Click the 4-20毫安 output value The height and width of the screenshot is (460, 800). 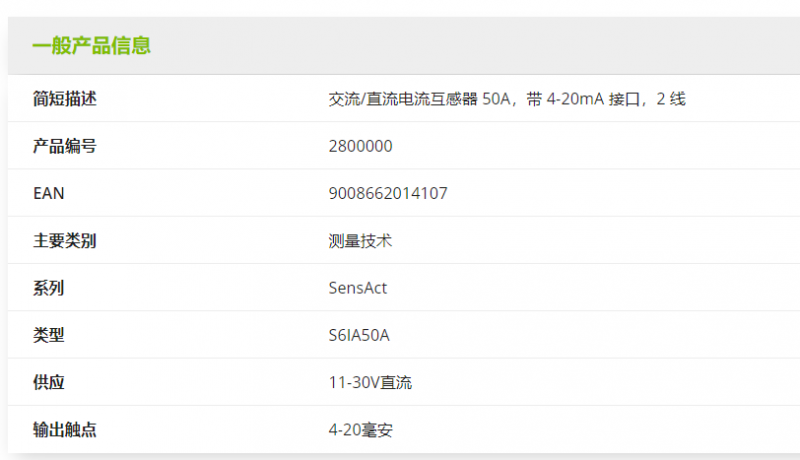[368, 430]
